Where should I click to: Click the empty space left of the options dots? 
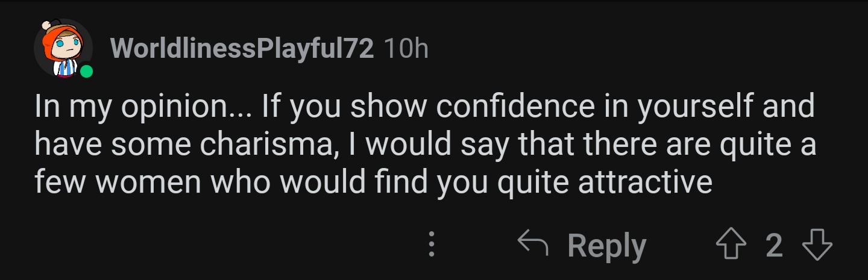pyautogui.click(x=229, y=246)
